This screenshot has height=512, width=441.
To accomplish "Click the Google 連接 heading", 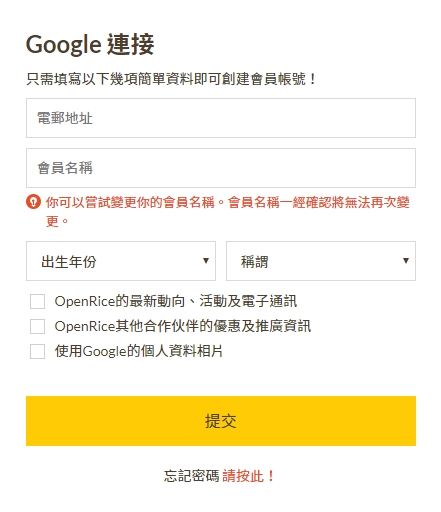I will (x=90, y=44).
